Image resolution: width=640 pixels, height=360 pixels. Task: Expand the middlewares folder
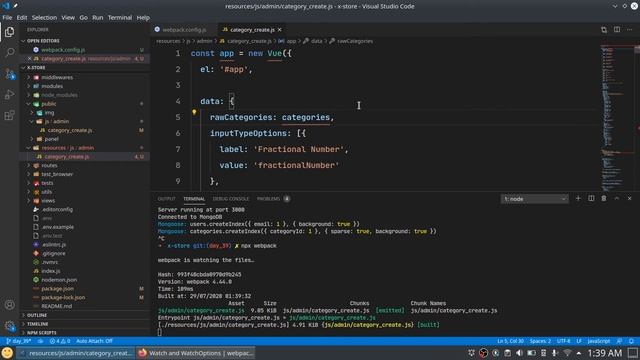click(57, 77)
